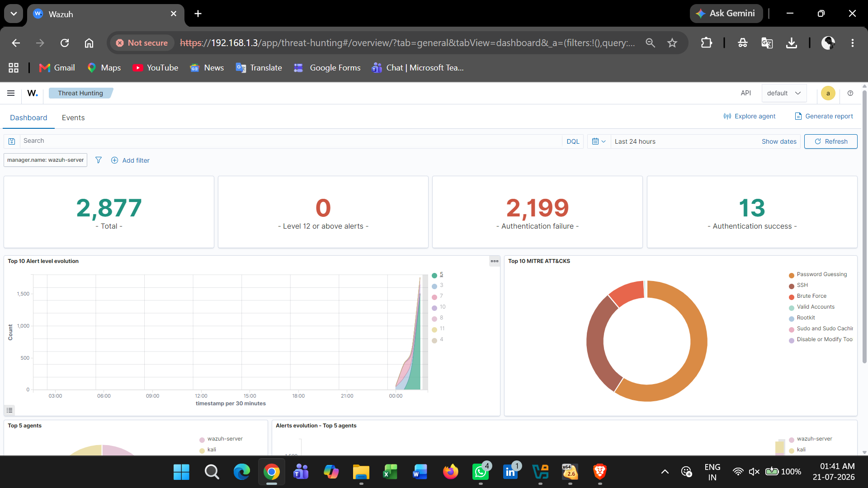The width and height of the screenshot is (868, 488).
Task: Open the Chrome profile avatar icon
Action: pyautogui.click(x=828, y=43)
